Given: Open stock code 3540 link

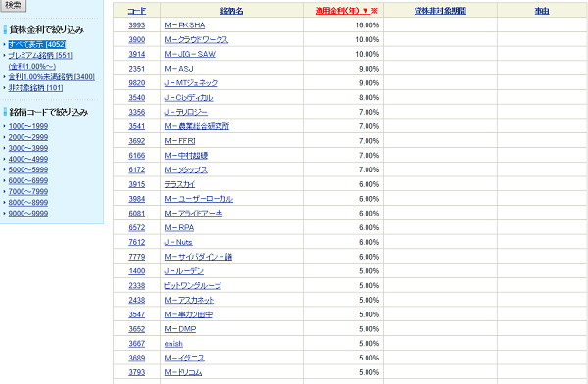Looking at the screenshot, I should (137, 98).
